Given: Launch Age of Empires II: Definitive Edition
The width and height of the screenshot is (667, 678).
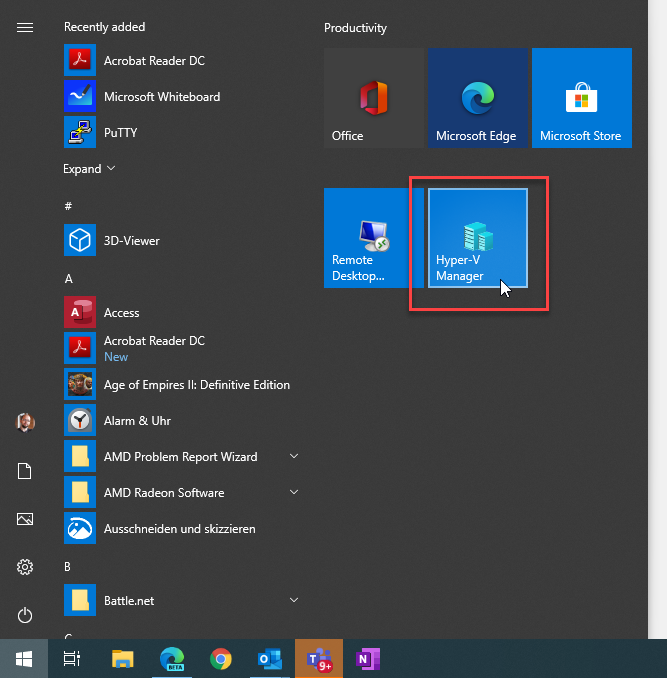Looking at the screenshot, I should [x=182, y=384].
